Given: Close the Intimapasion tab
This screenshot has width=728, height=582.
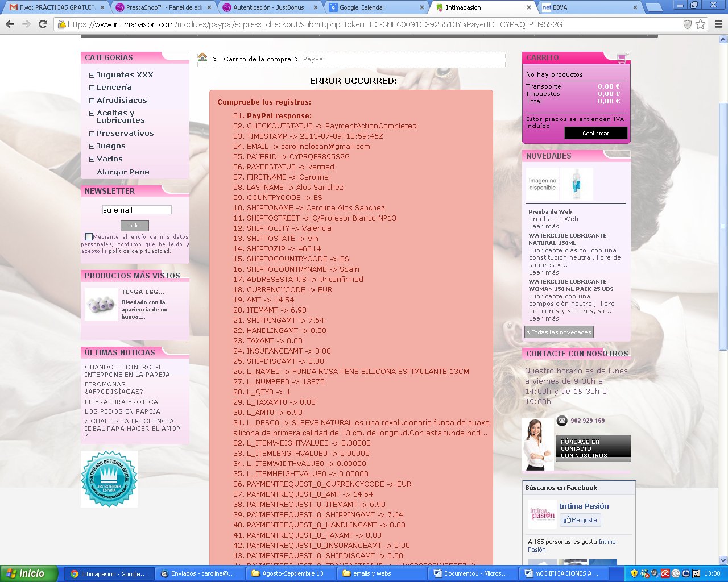Looking at the screenshot, I should coord(529,7).
